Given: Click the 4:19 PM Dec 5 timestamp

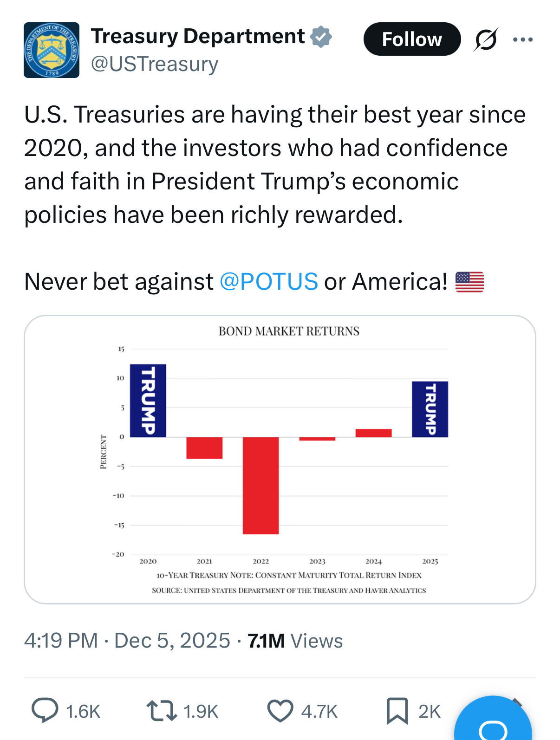Looking at the screenshot, I should pos(127,641).
